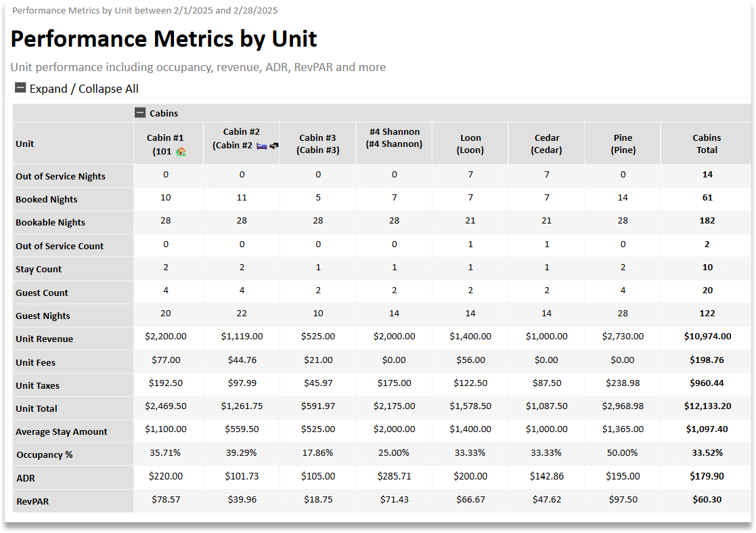Screen dimensions: 756x533
Task: Select the Booked Nights row label
Action: [x=46, y=199]
